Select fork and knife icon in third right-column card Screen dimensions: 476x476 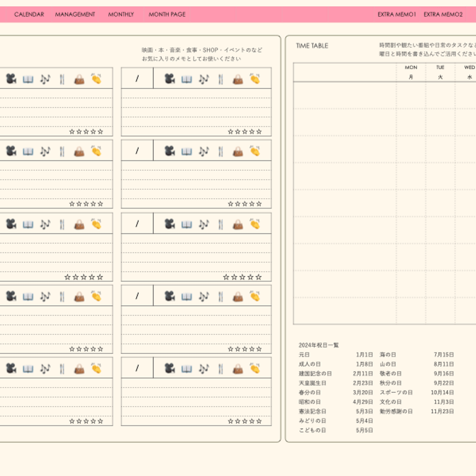click(x=221, y=225)
